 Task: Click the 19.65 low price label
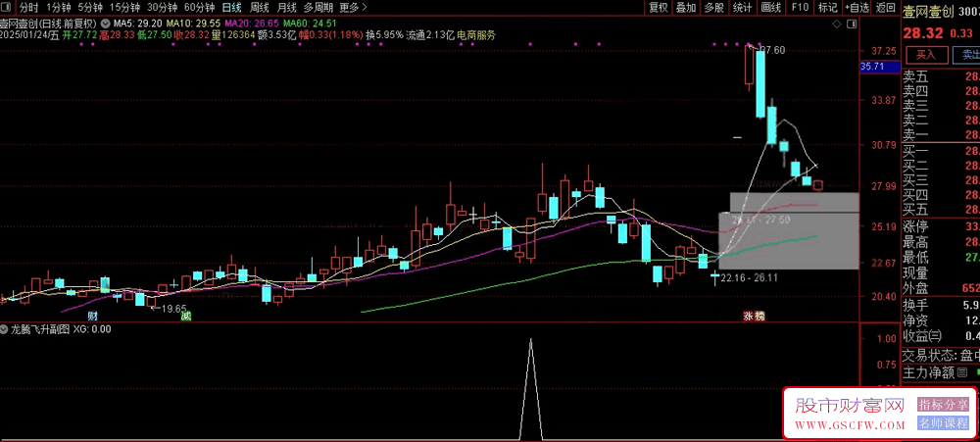[173, 308]
